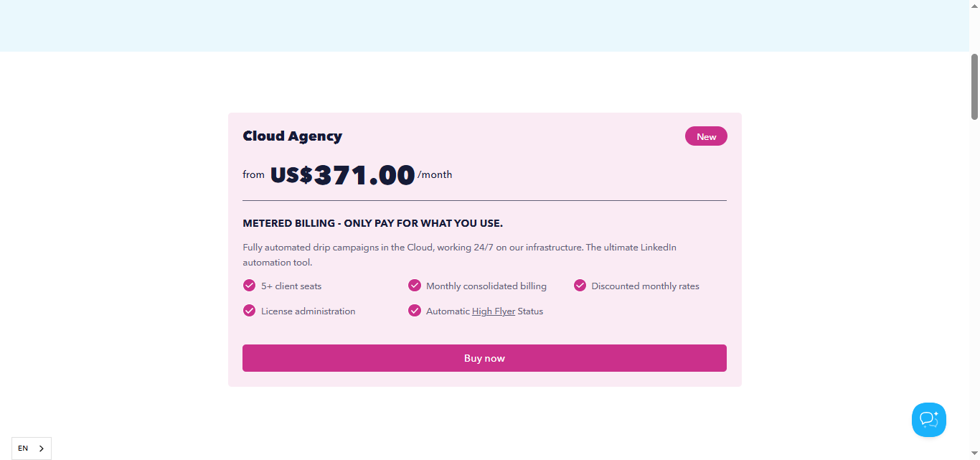Open the live chat bubble widget
Viewport: 980px width, 460px height.
(928, 419)
